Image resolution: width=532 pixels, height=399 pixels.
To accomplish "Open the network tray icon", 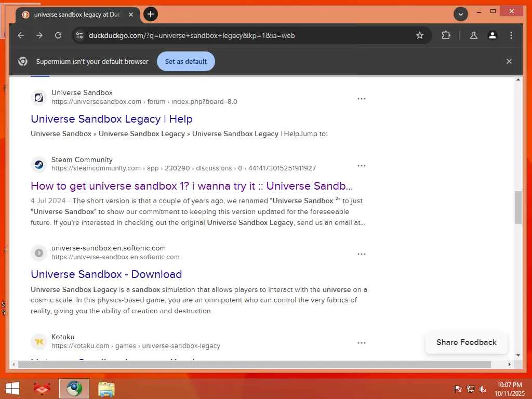I will [471, 389].
